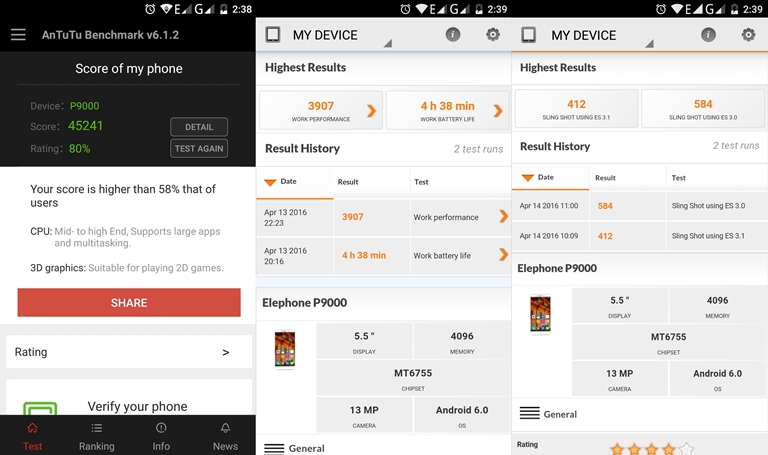Open the 3907 Work Performance result card
Viewport: 768px width, 455px height.
(x=321, y=110)
